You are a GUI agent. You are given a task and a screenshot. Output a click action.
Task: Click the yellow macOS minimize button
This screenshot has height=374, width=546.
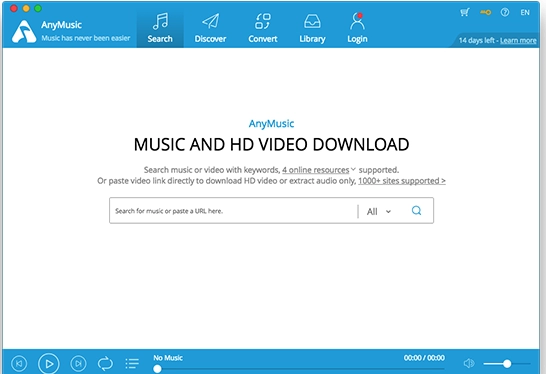(x=26, y=8)
